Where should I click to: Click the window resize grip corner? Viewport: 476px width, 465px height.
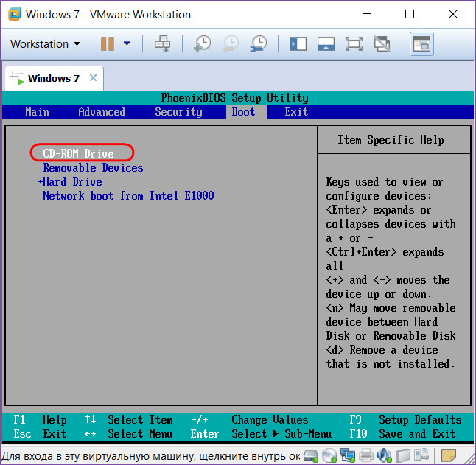pyautogui.click(x=469, y=458)
